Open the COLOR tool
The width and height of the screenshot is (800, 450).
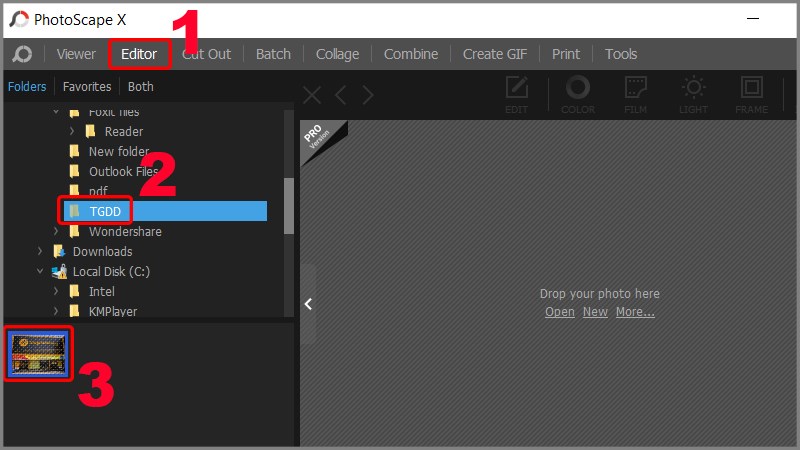click(x=578, y=94)
